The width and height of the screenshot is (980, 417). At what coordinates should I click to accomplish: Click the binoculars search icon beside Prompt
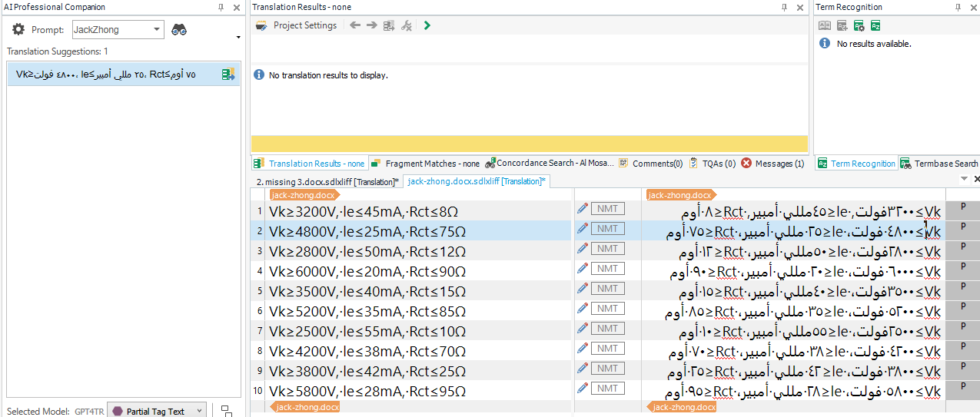(180, 30)
